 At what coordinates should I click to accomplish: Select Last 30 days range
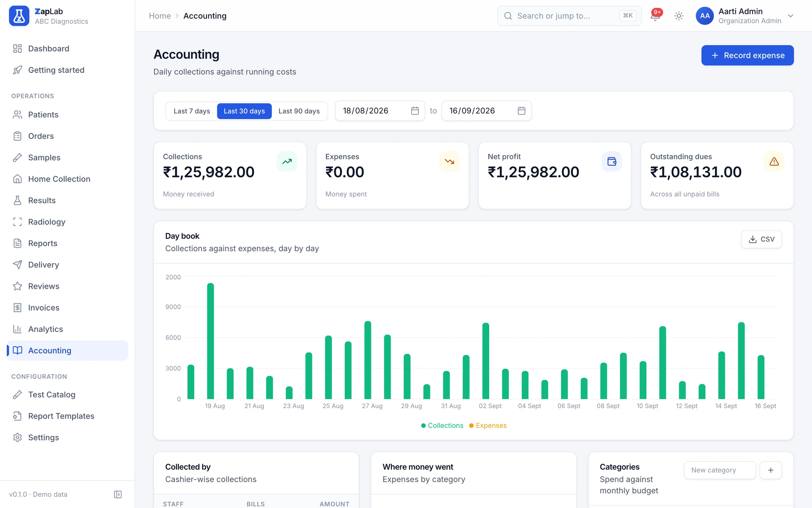244,111
